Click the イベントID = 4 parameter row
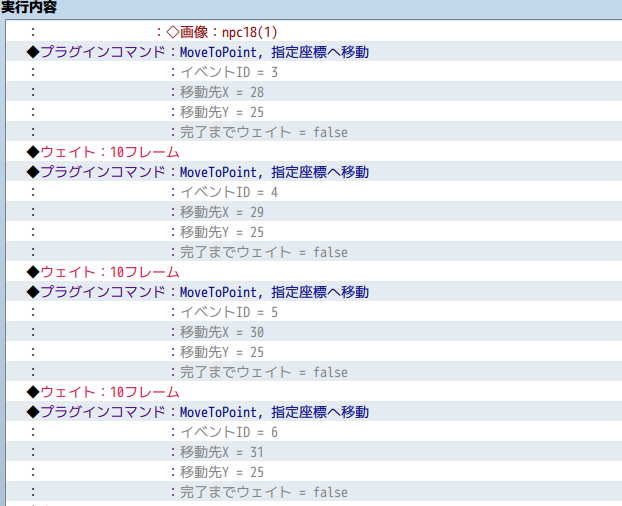622x506 pixels. [x=314, y=192]
